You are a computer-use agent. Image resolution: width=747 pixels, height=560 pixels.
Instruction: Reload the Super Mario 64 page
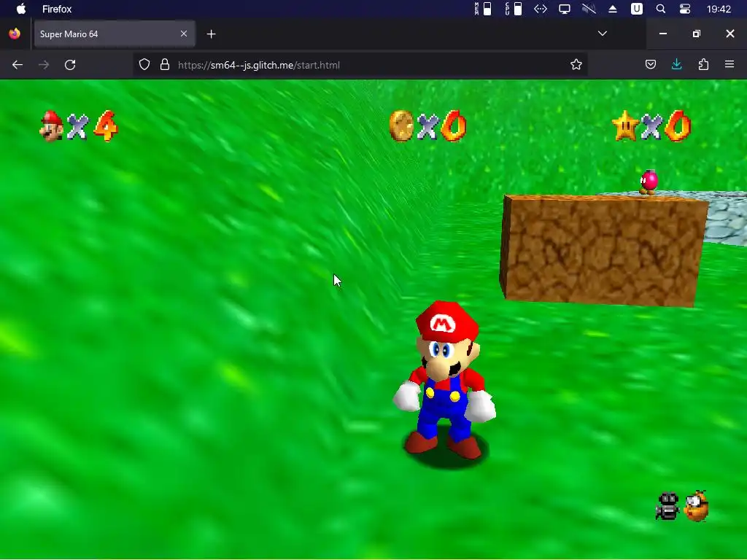coord(70,65)
